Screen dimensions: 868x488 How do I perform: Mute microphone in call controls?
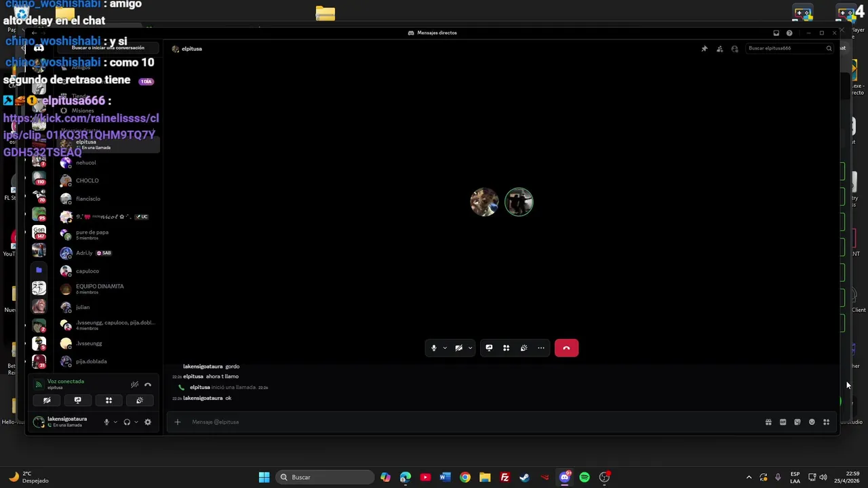click(434, 348)
